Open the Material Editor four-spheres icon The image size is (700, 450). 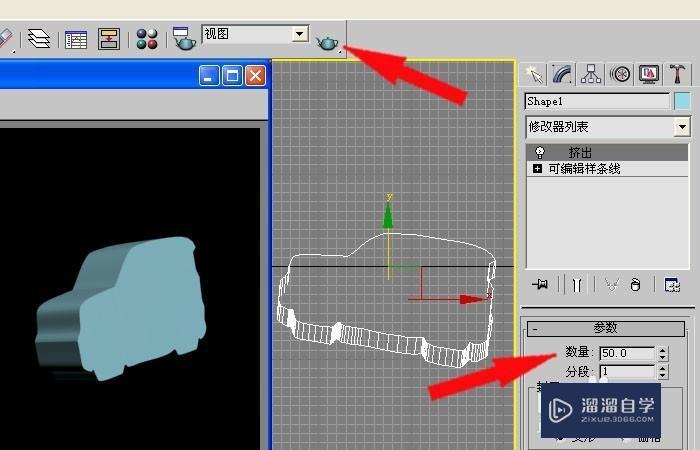coord(147,39)
